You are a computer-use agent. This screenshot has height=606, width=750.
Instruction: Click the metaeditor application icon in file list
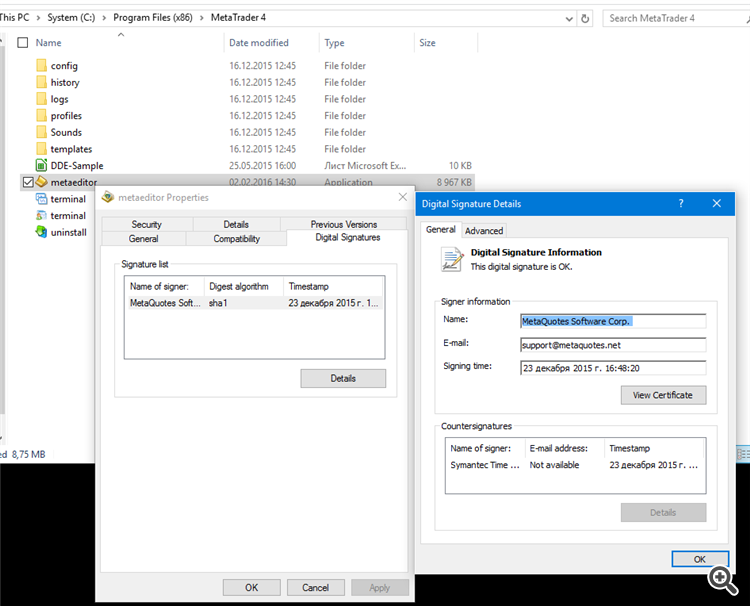tap(42, 182)
